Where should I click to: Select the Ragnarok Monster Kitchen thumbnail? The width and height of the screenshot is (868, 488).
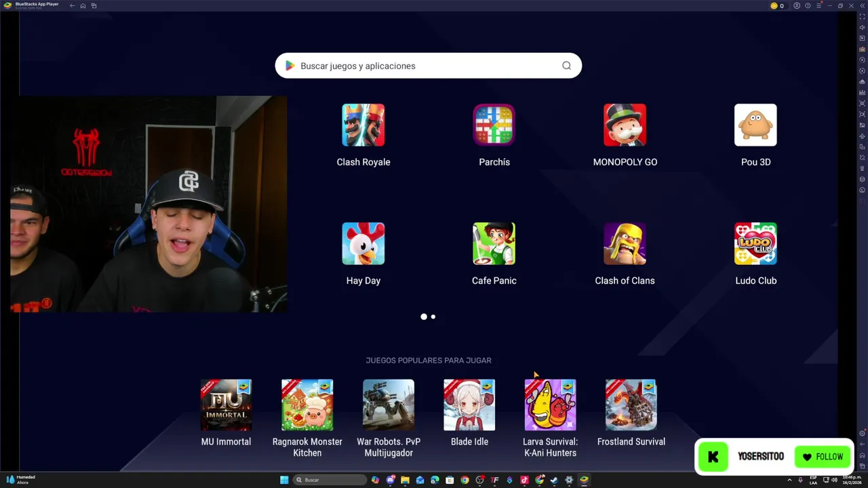coord(307,405)
